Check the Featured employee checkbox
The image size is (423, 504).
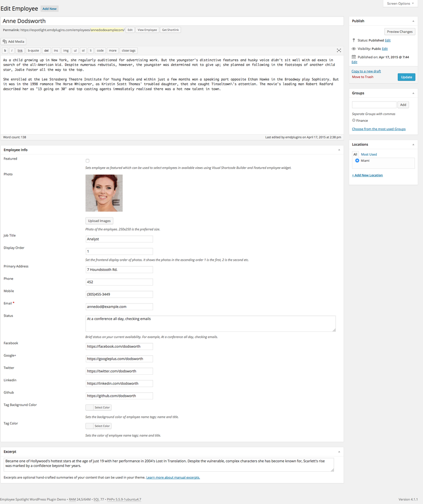tap(87, 161)
